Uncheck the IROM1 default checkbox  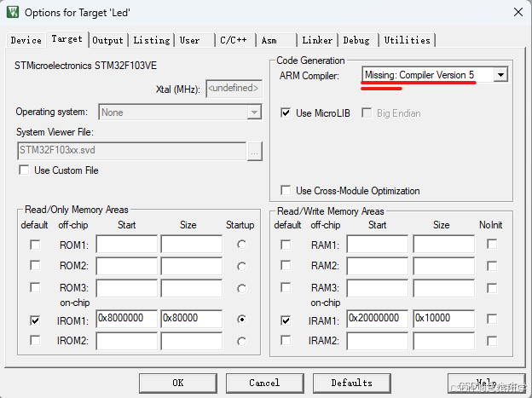click(x=35, y=320)
